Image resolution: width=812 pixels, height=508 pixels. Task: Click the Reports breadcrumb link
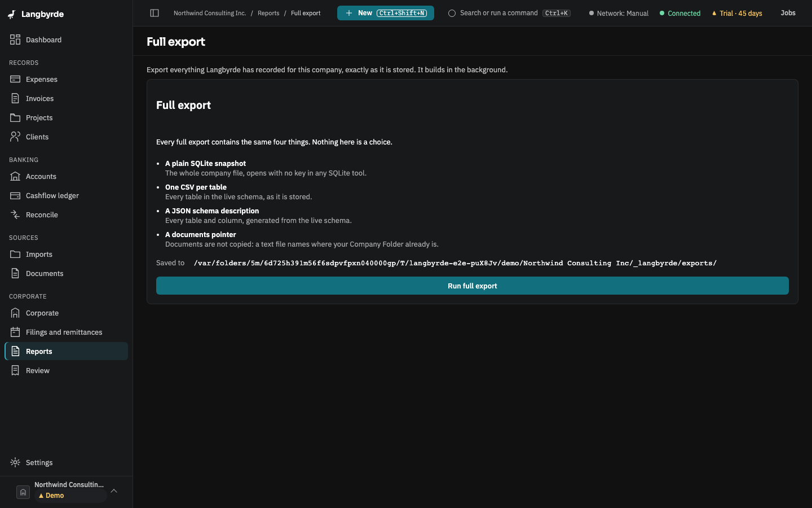268,13
